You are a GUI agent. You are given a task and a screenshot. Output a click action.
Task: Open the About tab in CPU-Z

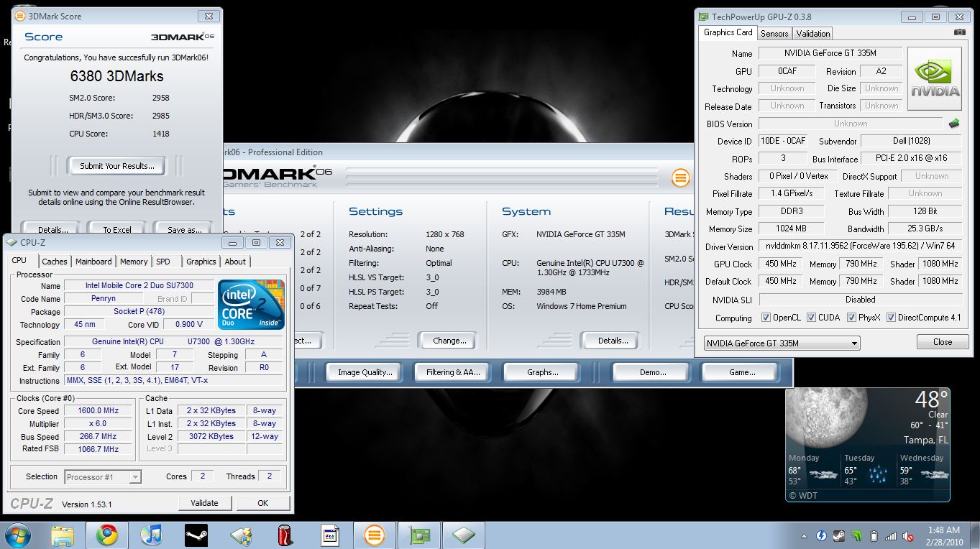tap(235, 262)
